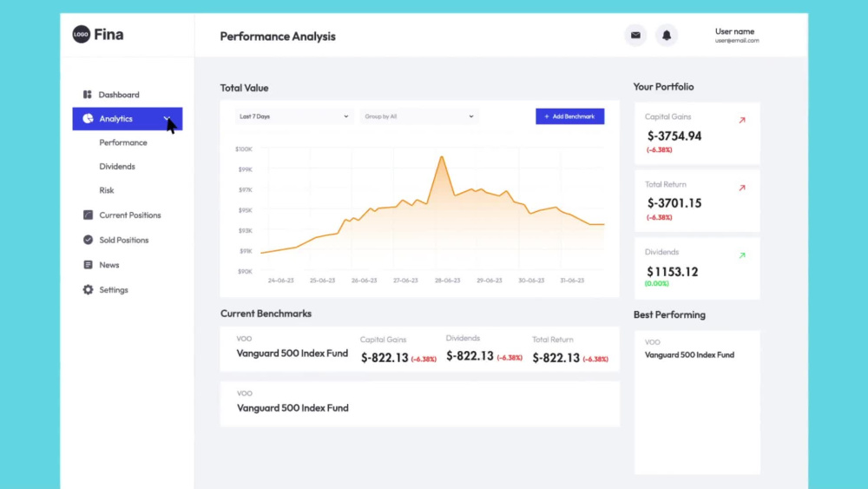Click the $90K axis label

(x=245, y=271)
